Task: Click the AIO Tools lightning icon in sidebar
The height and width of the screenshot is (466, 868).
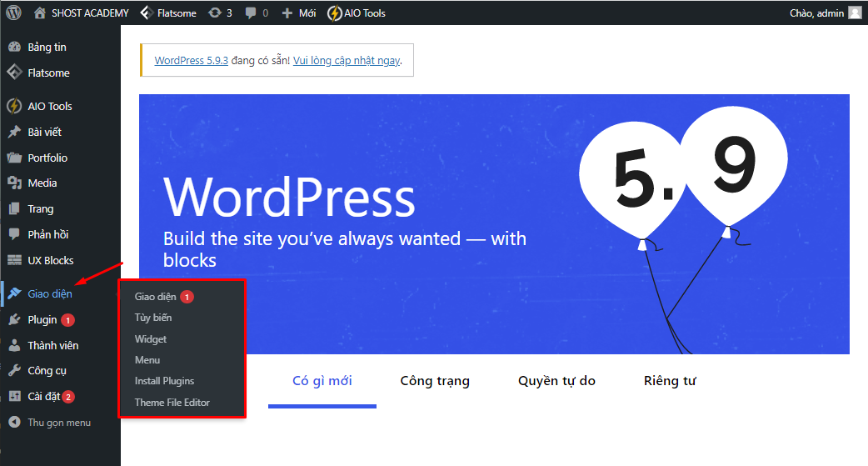Action: 13,106
